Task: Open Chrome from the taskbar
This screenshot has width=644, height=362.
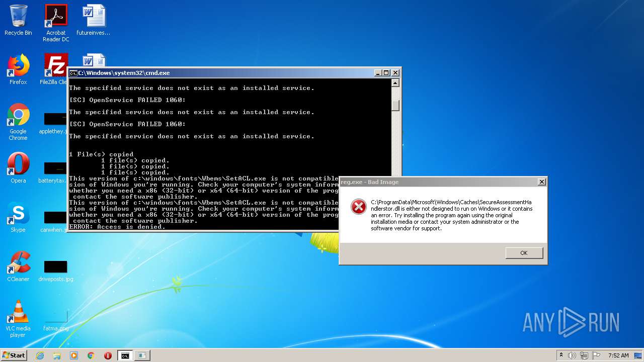Action: tap(91, 355)
